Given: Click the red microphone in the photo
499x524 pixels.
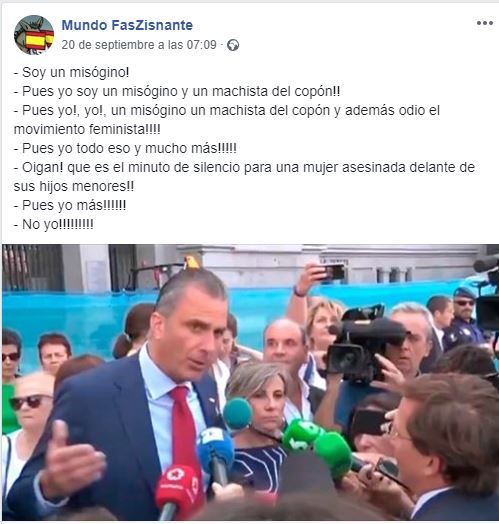Looking at the screenshot, I should point(179,490).
